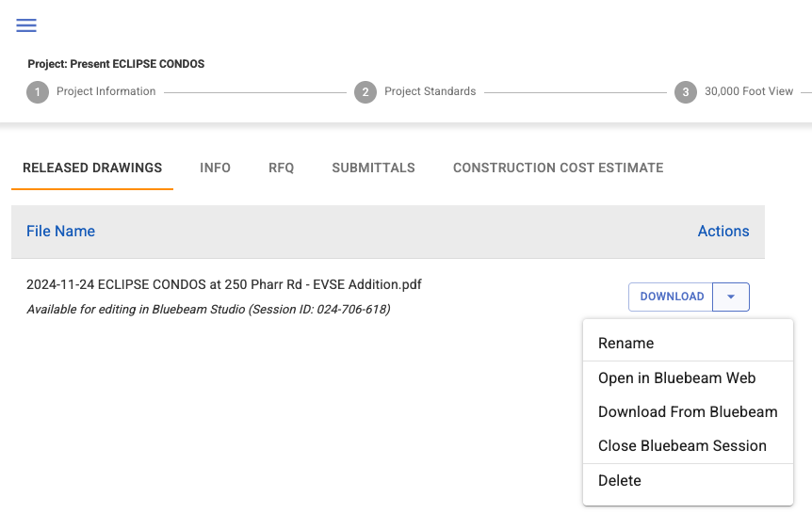Open the hamburger navigation menu
Viewport: 812px width, 530px height.
coord(26,25)
